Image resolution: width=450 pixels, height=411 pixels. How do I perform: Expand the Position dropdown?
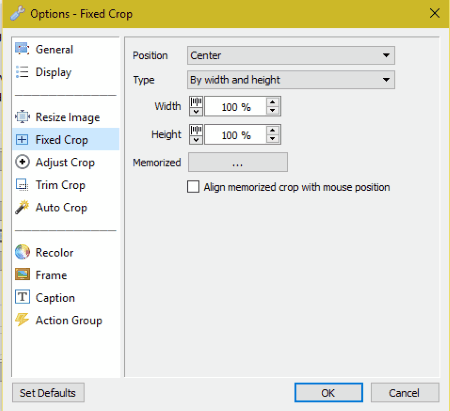pos(291,55)
